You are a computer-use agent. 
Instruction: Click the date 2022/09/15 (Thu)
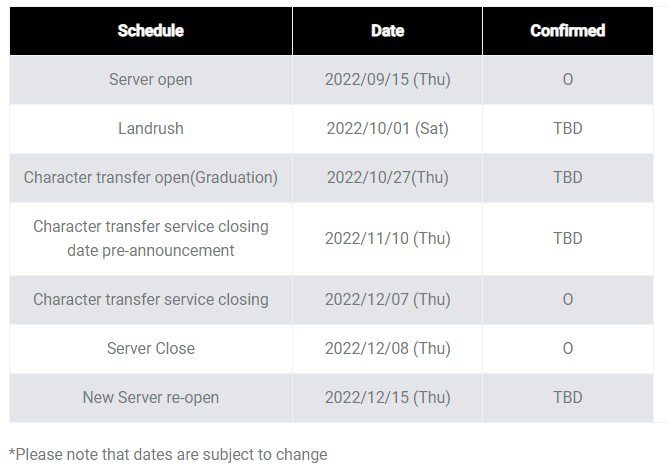(387, 80)
